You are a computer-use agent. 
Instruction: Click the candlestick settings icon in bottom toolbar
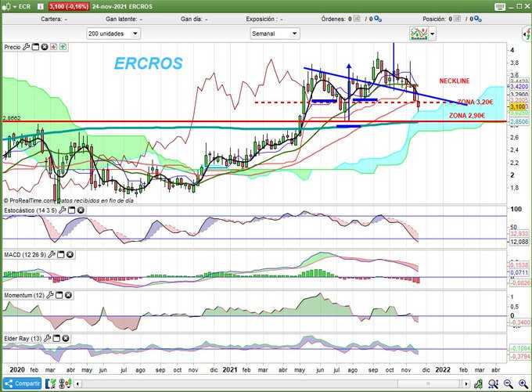pos(65,383)
